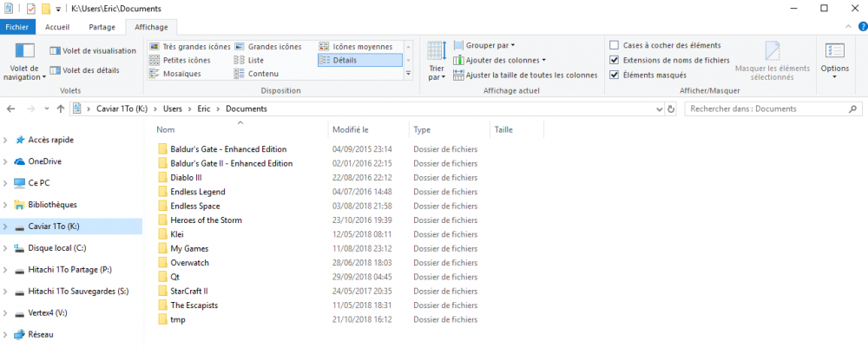Click Caviar 1To (K:) in breadcrumb
868x348 pixels.
pos(122,109)
